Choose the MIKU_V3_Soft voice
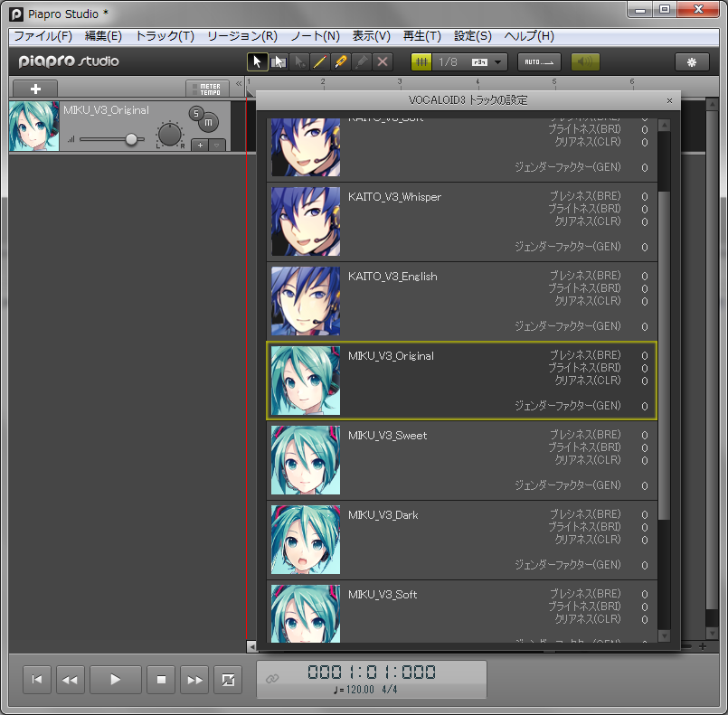 (462, 612)
